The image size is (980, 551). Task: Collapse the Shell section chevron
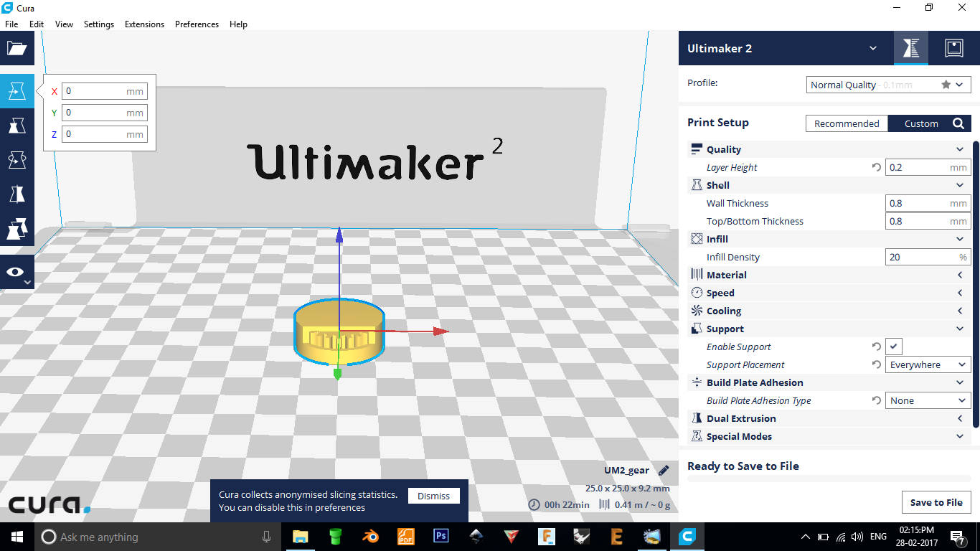click(960, 185)
